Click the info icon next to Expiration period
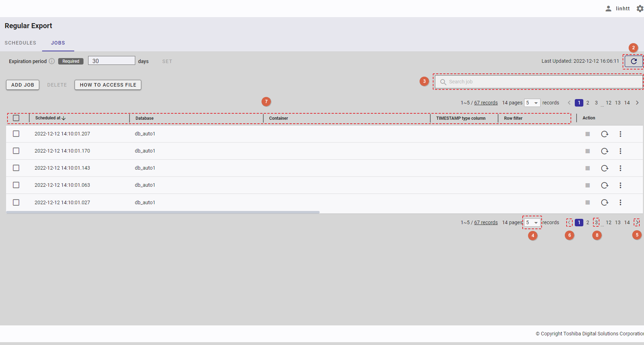 pos(52,61)
